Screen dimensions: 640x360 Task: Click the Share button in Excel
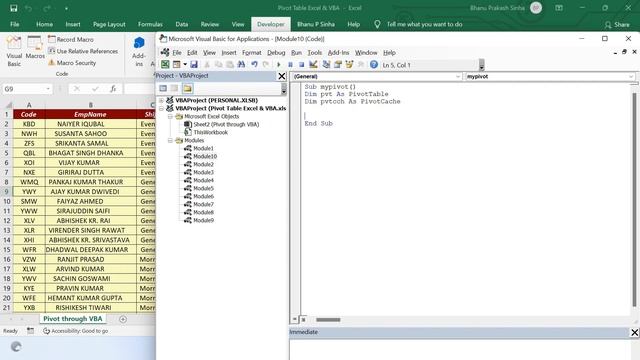(617, 24)
